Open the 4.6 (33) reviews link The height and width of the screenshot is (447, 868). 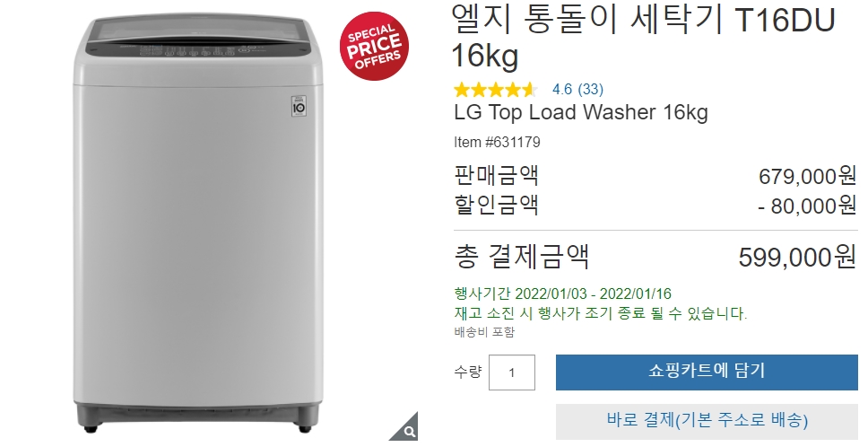[578, 89]
